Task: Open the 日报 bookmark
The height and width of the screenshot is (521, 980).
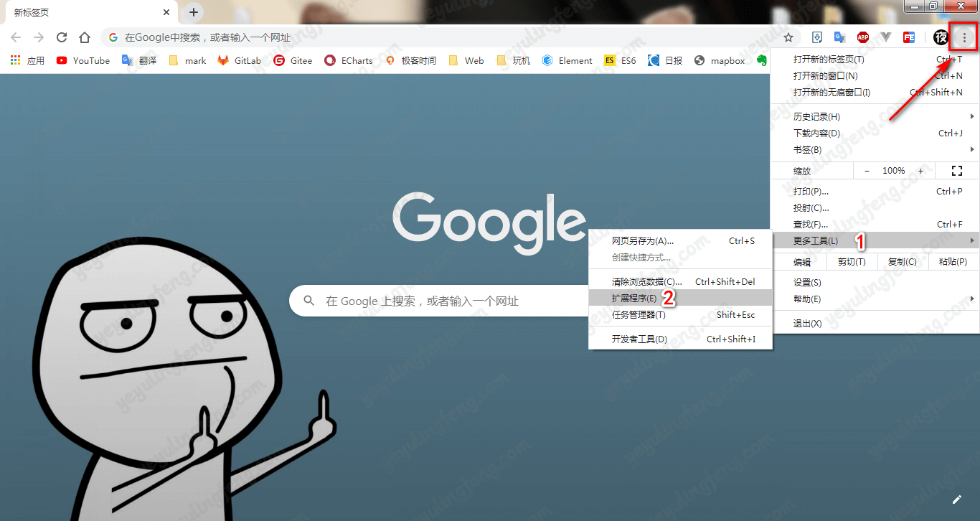Action: coord(665,61)
